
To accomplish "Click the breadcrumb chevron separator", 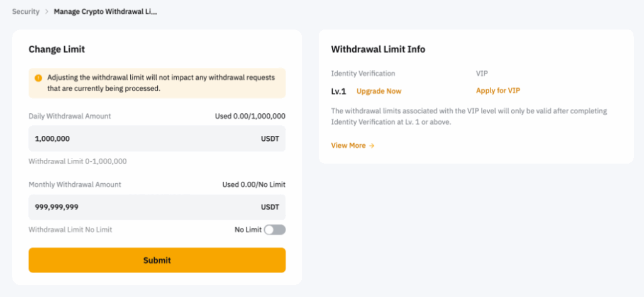I will click(x=47, y=12).
